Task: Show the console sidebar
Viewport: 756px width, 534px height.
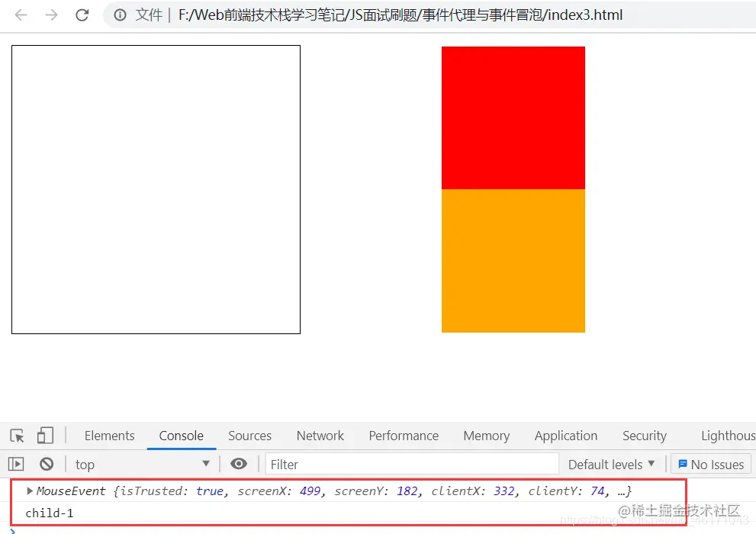Action: point(16,464)
